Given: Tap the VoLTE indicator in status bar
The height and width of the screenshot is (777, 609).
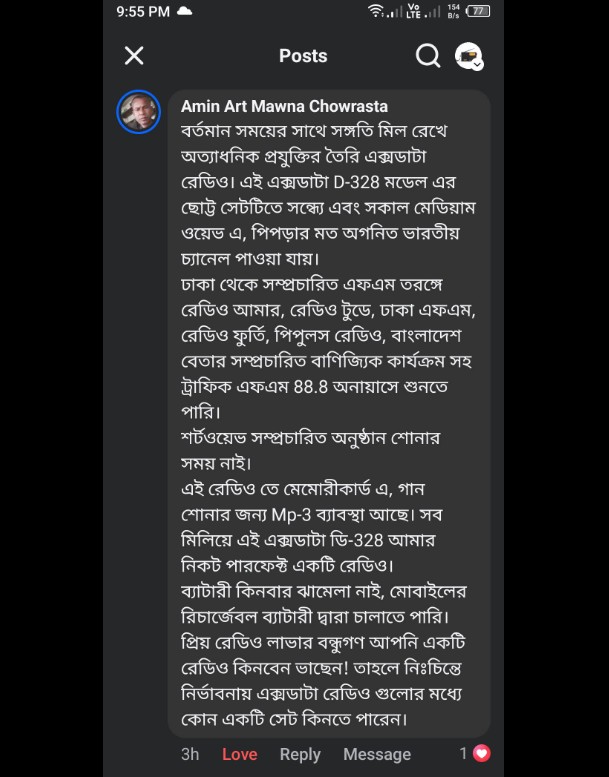Looking at the screenshot, I should coord(414,12).
